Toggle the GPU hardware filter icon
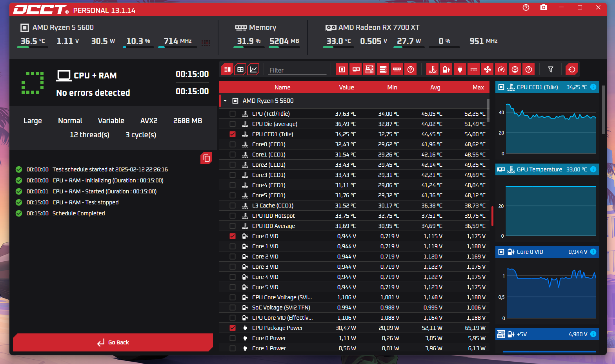The image size is (615, 364). [356, 69]
